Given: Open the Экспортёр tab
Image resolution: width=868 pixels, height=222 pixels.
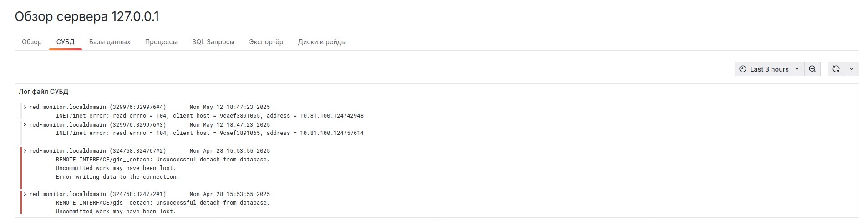Looking at the screenshot, I should pyautogui.click(x=266, y=42).
